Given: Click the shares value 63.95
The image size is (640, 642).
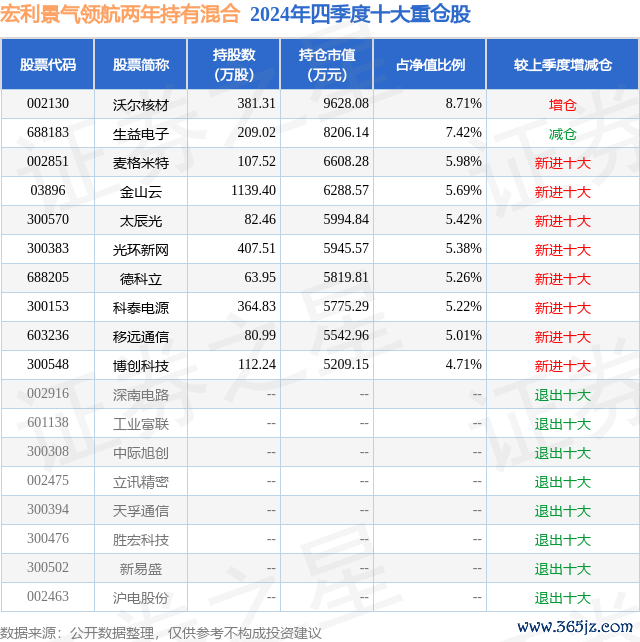Looking at the screenshot, I should (x=260, y=278).
